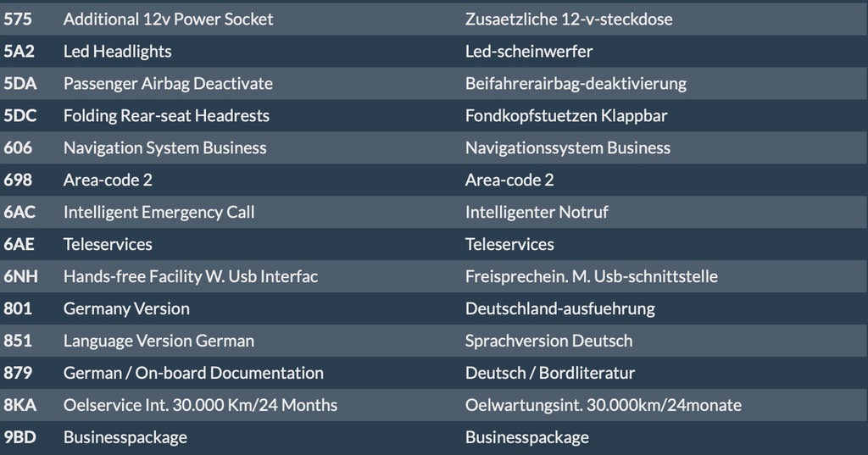
Task: Click "German / On-board Documentation" text
Action: point(193,373)
